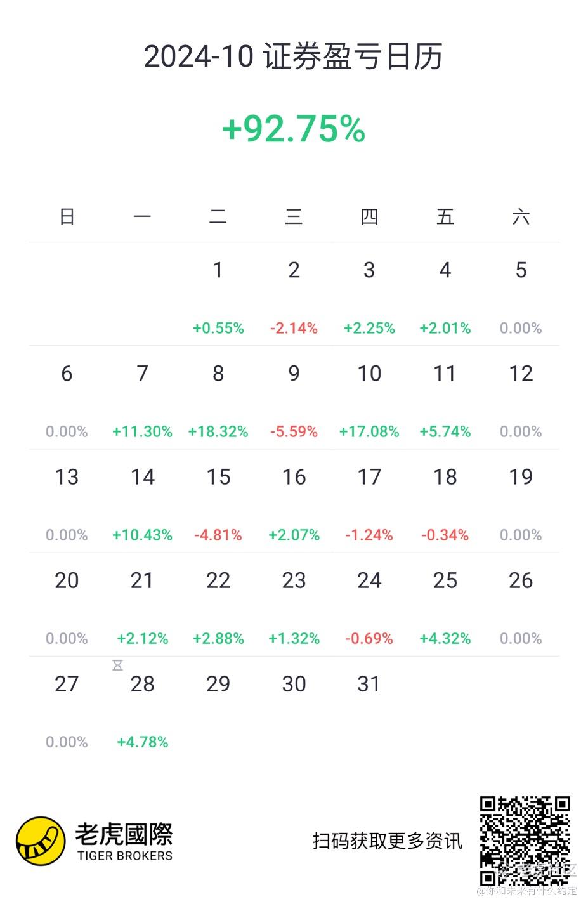Select October 10 with +17.08% gain
This screenshot has width=588, height=904.
(369, 398)
